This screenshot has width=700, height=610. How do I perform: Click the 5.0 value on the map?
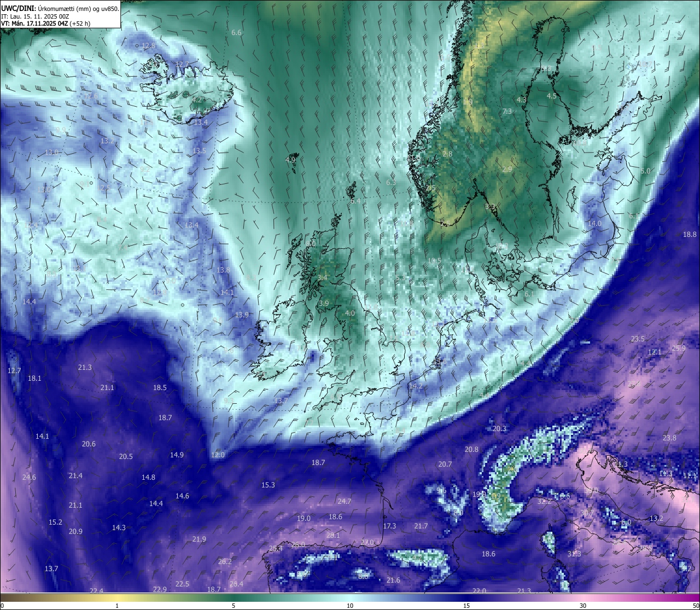[x=645, y=171]
